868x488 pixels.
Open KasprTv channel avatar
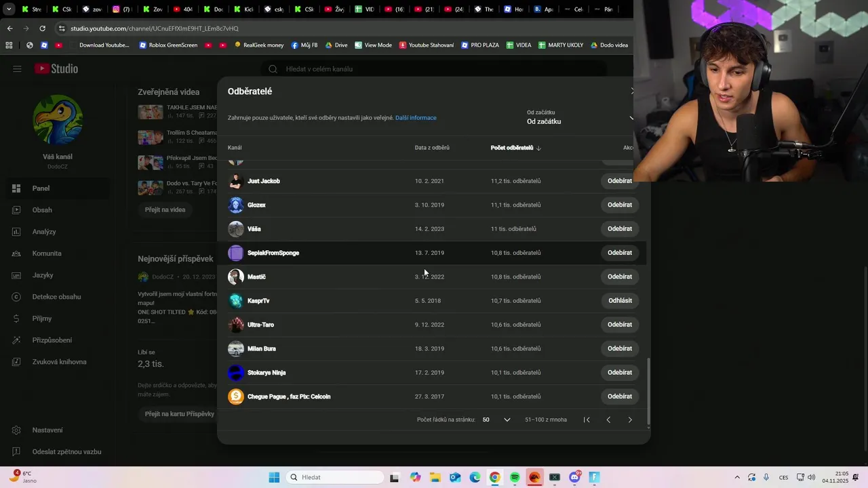pos(236,301)
